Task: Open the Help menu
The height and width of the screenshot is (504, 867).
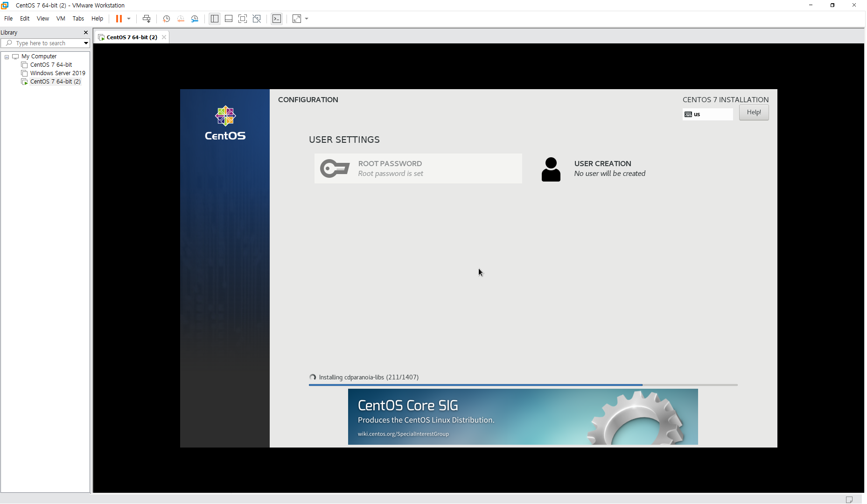Action: [97, 19]
